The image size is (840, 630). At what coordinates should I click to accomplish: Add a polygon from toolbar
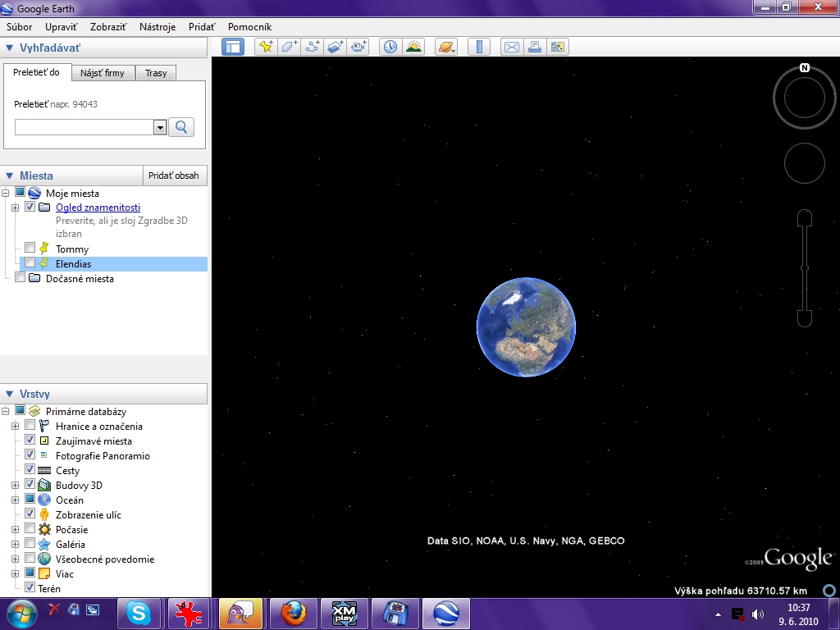[x=290, y=47]
